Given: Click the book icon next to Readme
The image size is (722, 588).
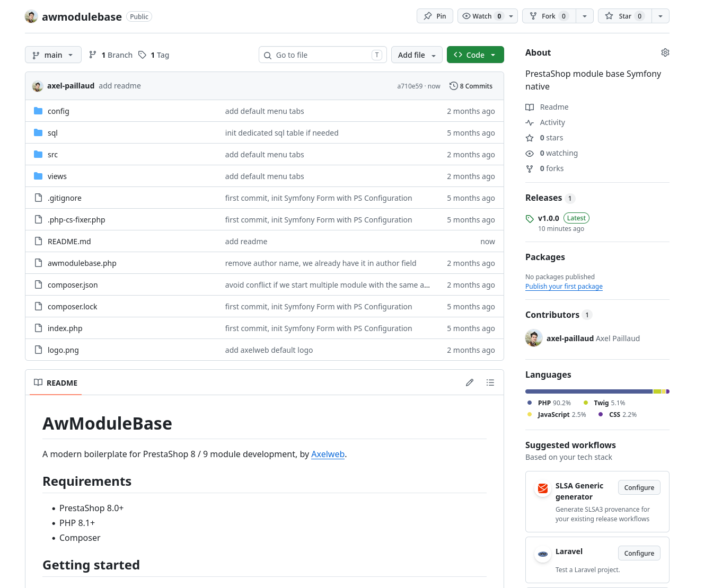Looking at the screenshot, I should point(530,107).
